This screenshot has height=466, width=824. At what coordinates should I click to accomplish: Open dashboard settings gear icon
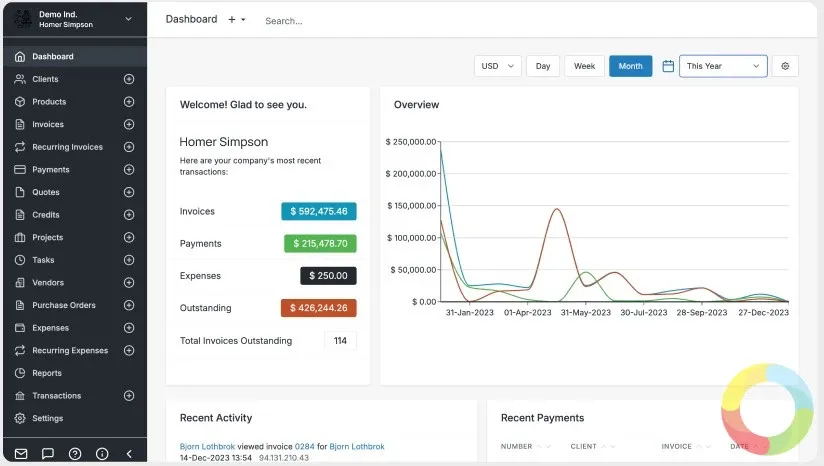click(785, 66)
